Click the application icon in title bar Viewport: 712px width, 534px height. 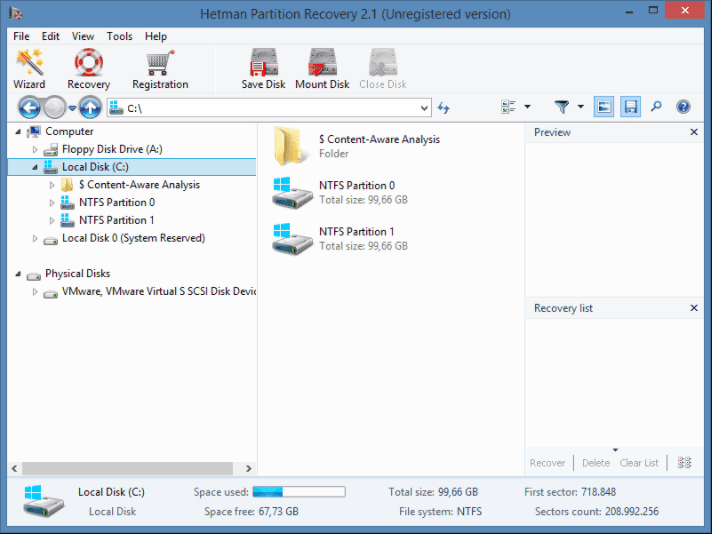coord(16,14)
